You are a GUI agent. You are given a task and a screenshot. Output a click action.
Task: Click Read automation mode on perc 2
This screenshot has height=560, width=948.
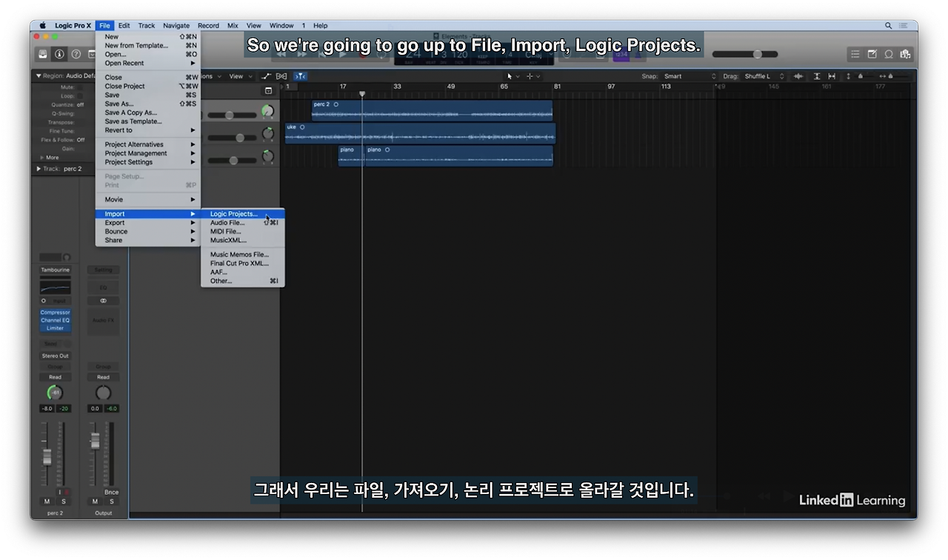coord(56,377)
